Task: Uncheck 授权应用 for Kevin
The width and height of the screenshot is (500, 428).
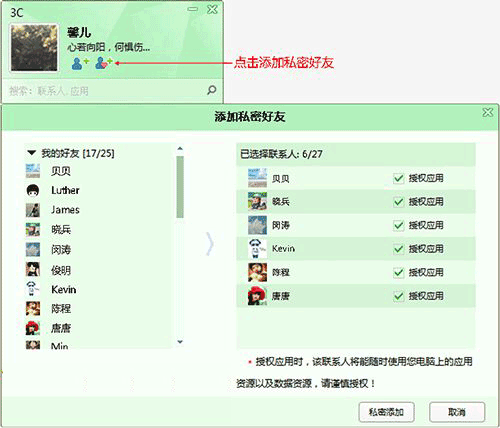Action: [x=398, y=249]
